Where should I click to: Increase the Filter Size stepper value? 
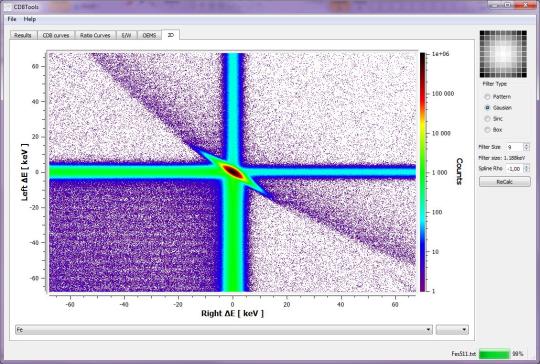coord(526,145)
